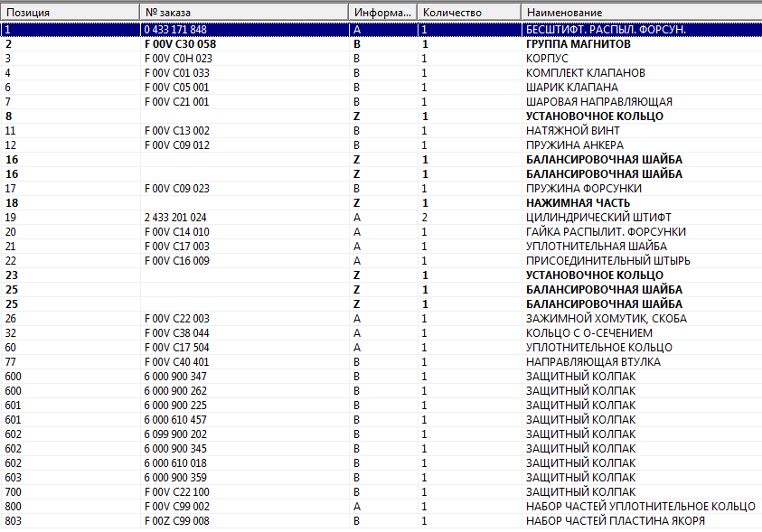Click the Информа... column header
The image size is (762, 532).
tap(382, 14)
